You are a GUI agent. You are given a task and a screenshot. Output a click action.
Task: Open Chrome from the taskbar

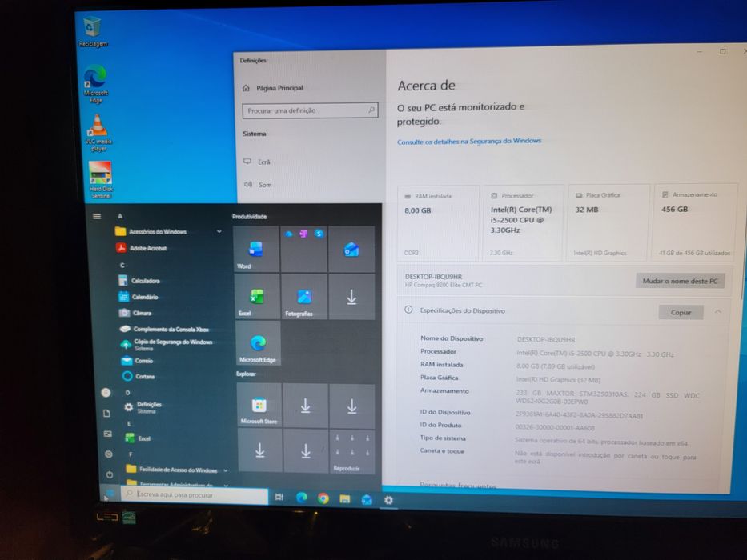pyautogui.click(x=323, y=498)
